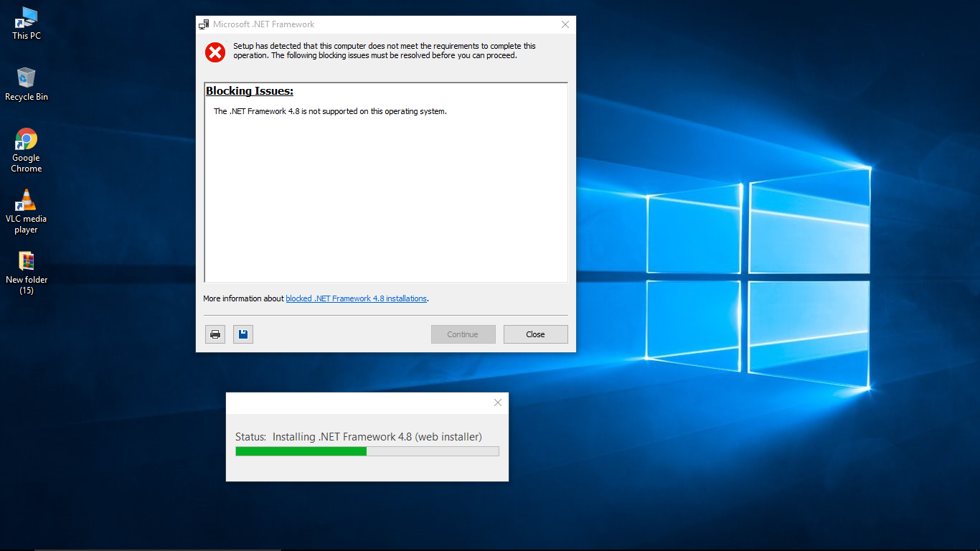Image resolution: width=980 pixels, height=551 pixels.
Task: Open VLC media player shortcut
Action: click(27, 211)
